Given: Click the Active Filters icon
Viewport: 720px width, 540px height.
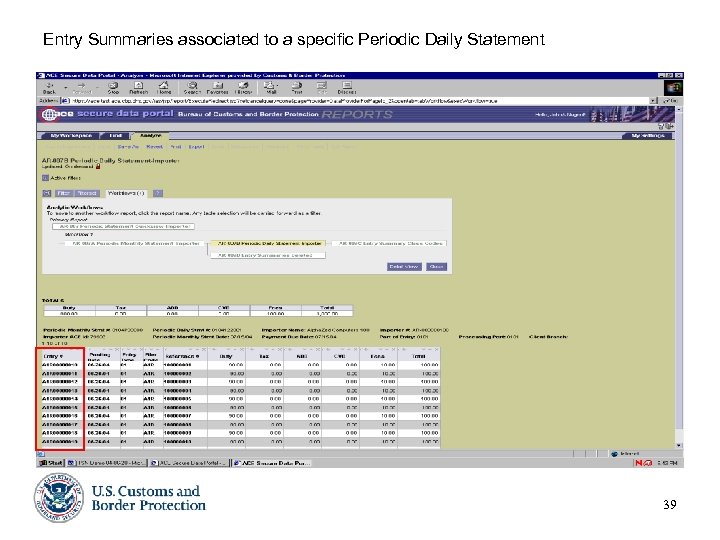Looking at the screenshot, I should pyautogui.click(x=45, y=178).
